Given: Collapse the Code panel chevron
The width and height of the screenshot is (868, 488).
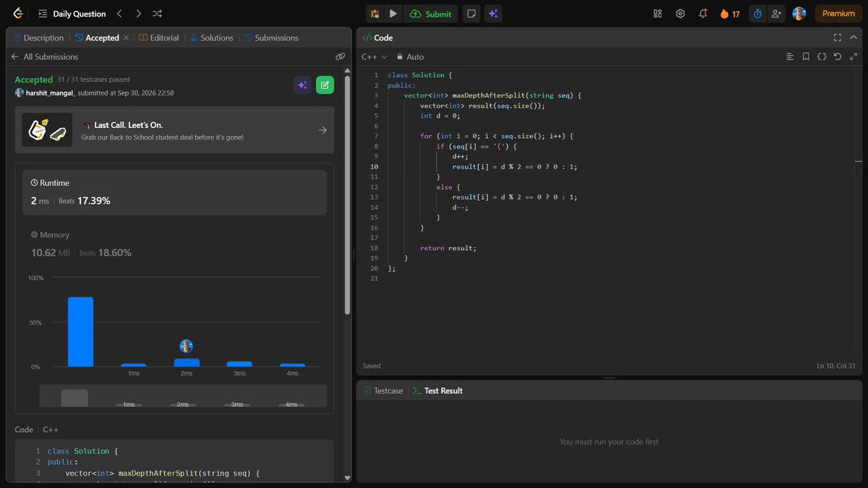Looking at the screenshot, I should coord(853,38).
